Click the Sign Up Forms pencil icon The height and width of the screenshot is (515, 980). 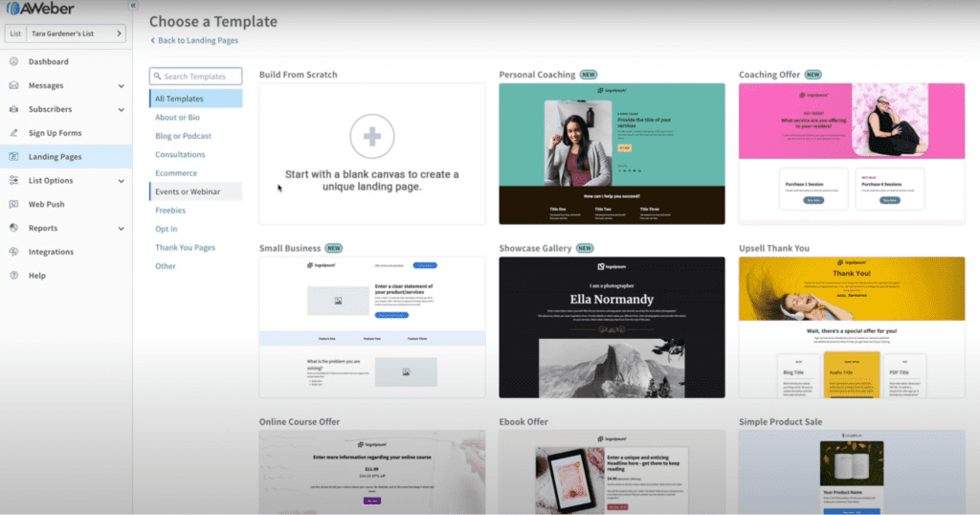click(13, 132)
